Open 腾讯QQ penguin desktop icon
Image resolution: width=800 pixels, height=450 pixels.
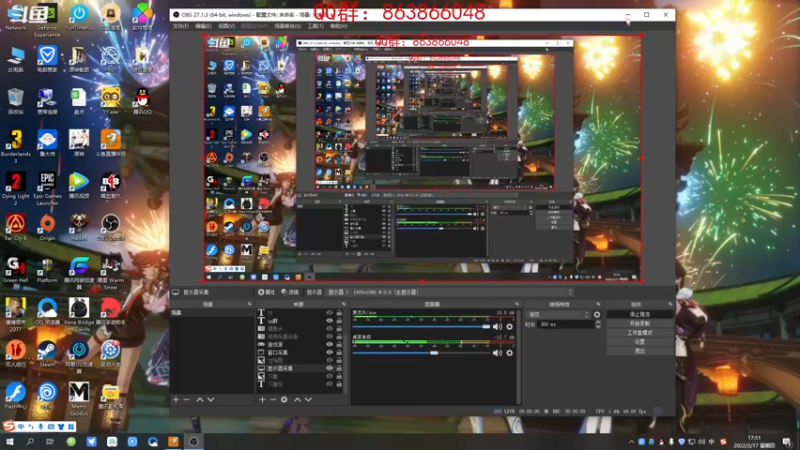click(142, 101)
